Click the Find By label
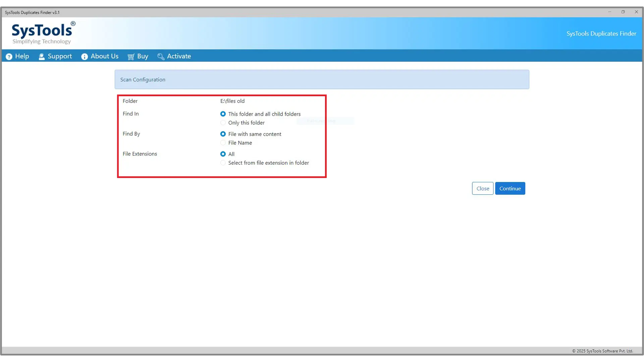 click(131, 134)
